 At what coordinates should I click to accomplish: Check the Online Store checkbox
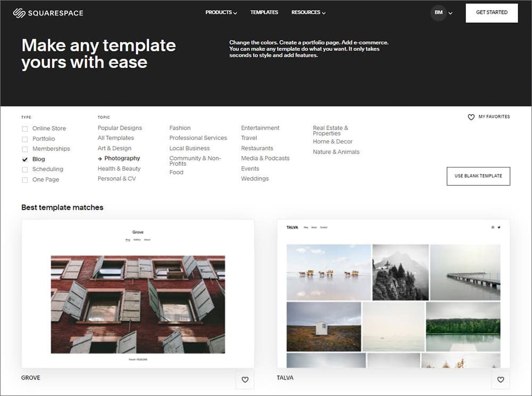(25, 129)
